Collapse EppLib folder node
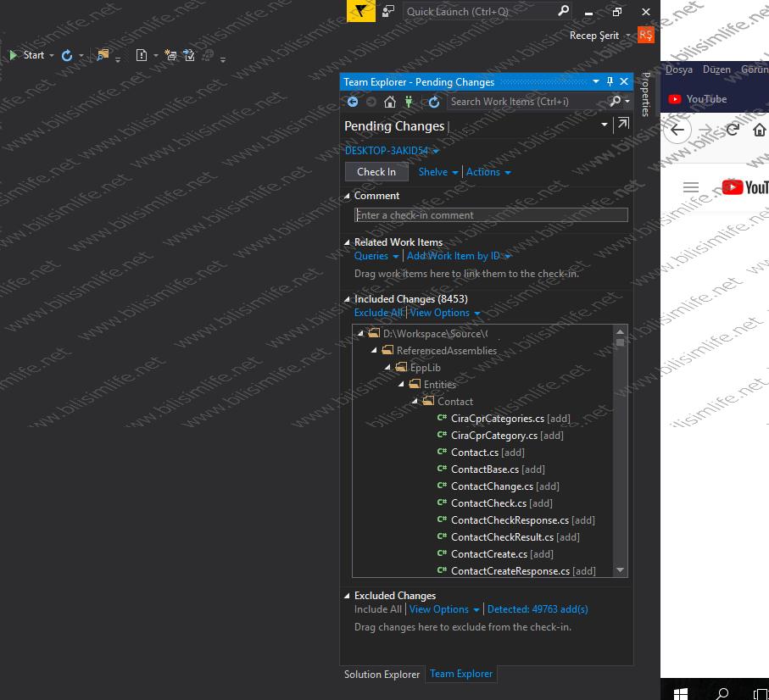769x700 pixels. pyautogui.click(x=388, y=367)
